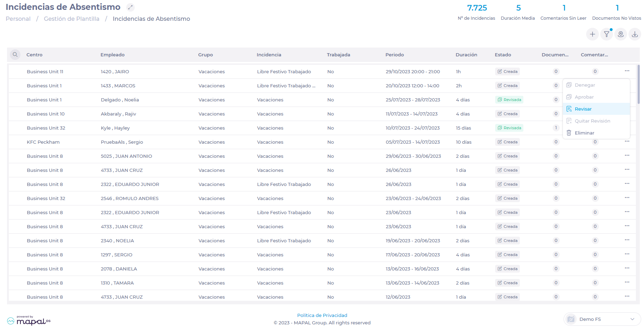Choose Quitar Revisión from the menu
The image size is (644, 330).
click(x=596, y=121)
